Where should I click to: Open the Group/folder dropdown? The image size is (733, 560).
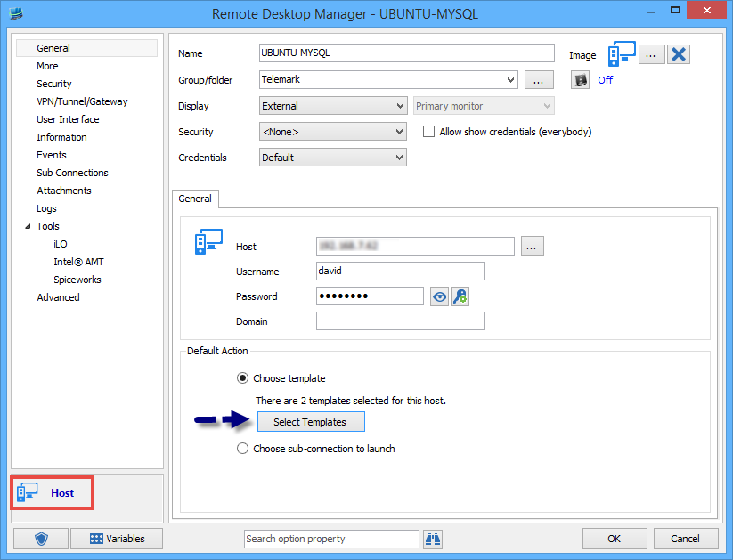510,80
